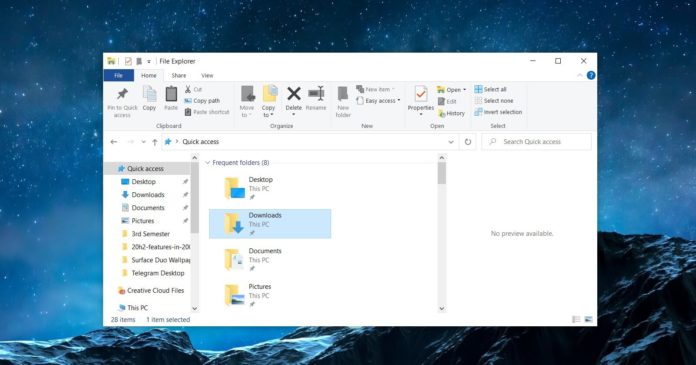This screenshot has width=696, height=365.
Task: Select the Documents folder in Frequent folders
Action: (270, 259)
